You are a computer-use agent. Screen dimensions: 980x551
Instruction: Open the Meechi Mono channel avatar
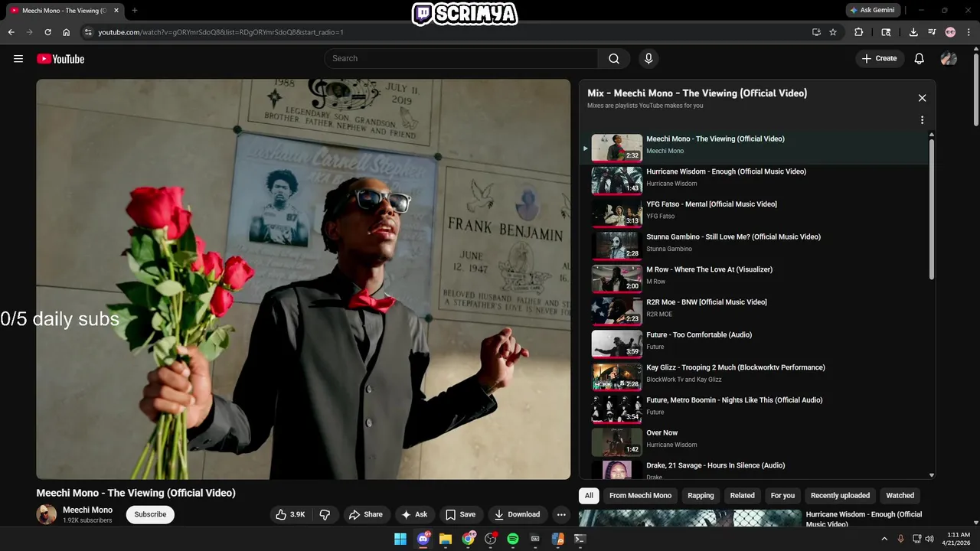[47, 514]
